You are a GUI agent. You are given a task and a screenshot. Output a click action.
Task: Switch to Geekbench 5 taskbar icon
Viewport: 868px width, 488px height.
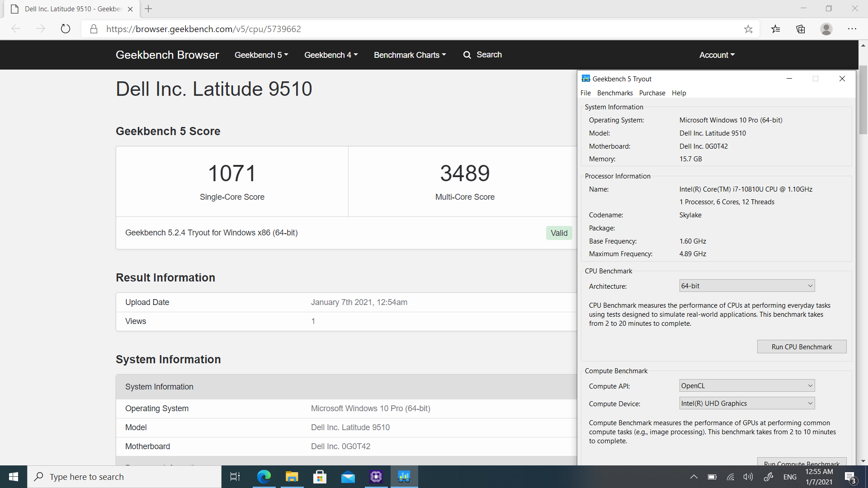click(x=404, y=477)
